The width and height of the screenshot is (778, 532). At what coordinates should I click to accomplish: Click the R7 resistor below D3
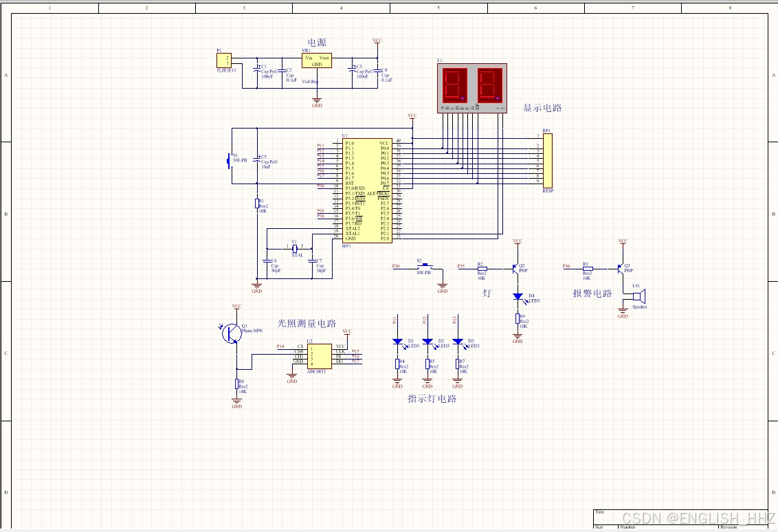[458, 364]
